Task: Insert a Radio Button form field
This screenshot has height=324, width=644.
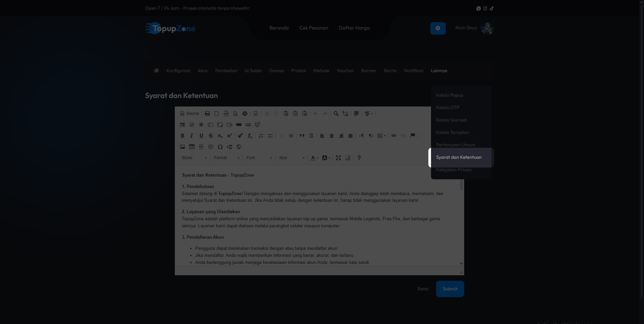Action: click(x=201, y=125)
